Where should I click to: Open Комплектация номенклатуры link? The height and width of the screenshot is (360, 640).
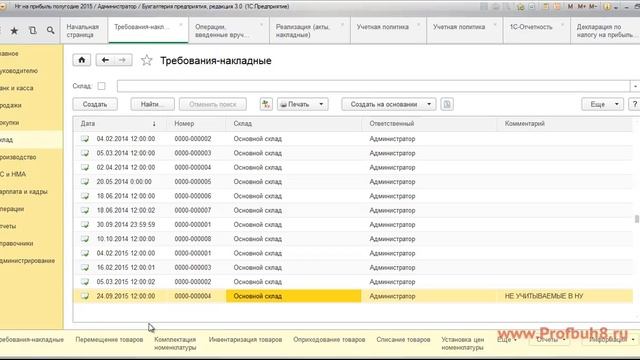click(175, 344)
